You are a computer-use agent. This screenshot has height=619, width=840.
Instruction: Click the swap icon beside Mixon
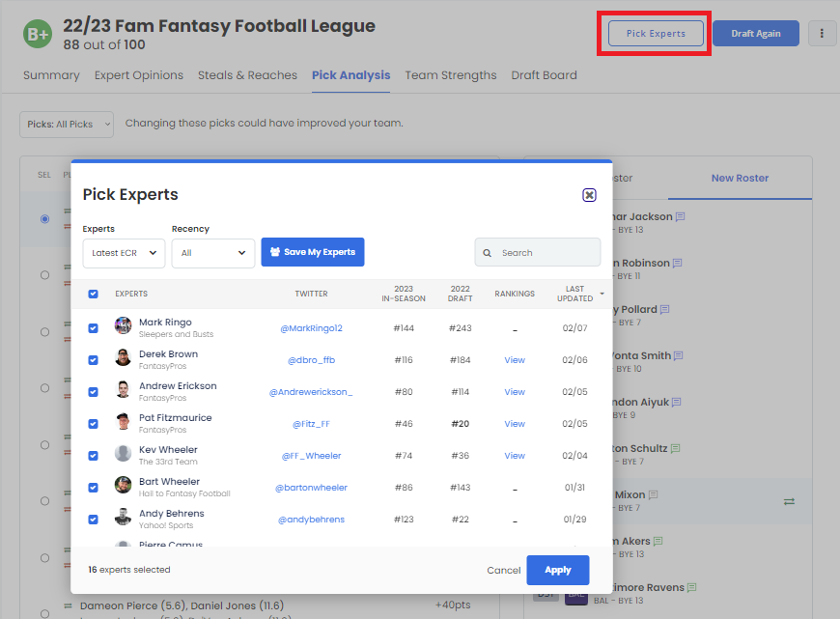click(789, 501)
